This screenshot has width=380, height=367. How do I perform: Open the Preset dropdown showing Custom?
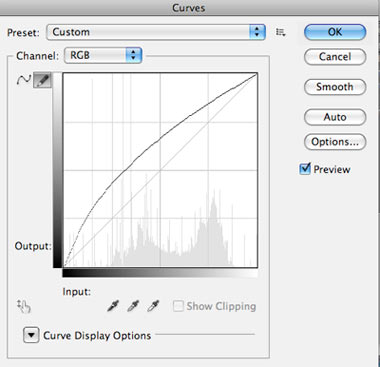(x=156, y=32)
